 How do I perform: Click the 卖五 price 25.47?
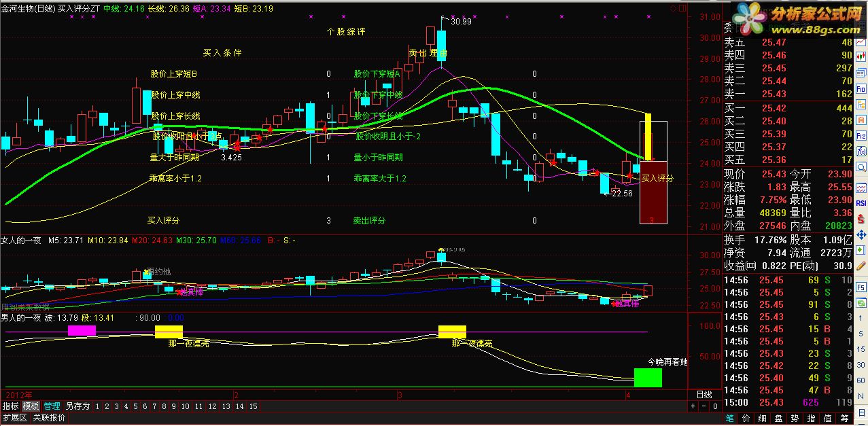[x=774, y=42]
